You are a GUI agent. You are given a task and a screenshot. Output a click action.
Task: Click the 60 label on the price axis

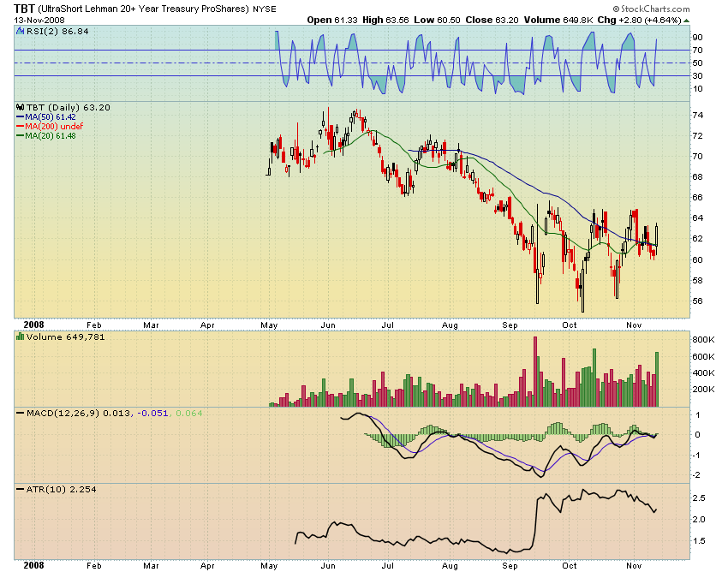tap(697, 259)
